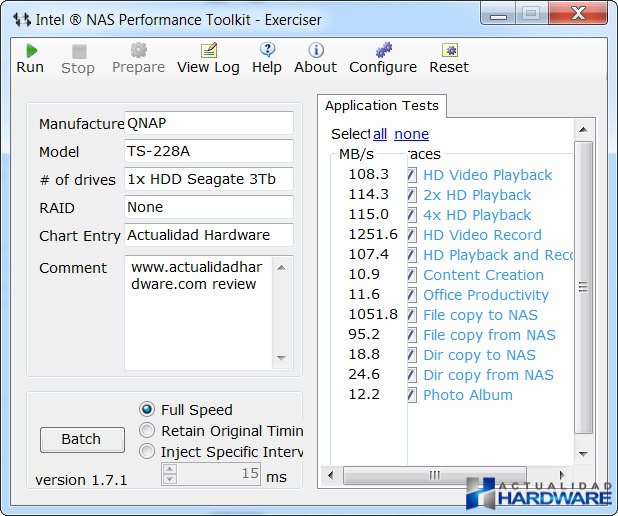Toggle the Photo Album test checkbox
The image size is (618, 516).
[x=412, y=395]
